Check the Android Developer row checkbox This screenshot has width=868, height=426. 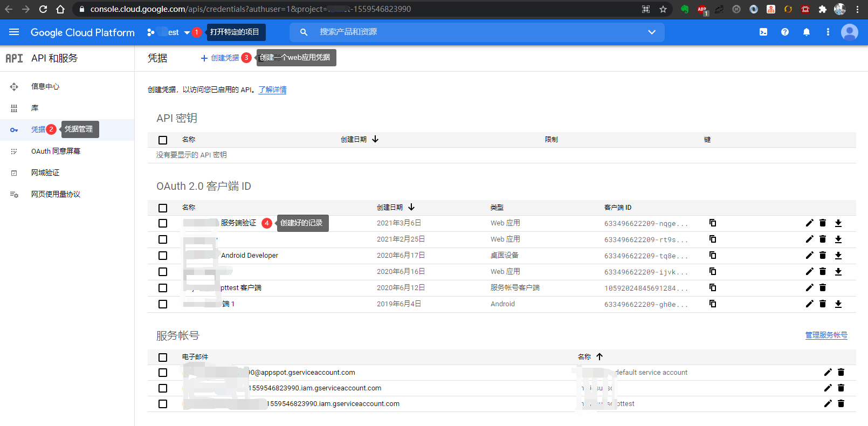tap(163, 256)
